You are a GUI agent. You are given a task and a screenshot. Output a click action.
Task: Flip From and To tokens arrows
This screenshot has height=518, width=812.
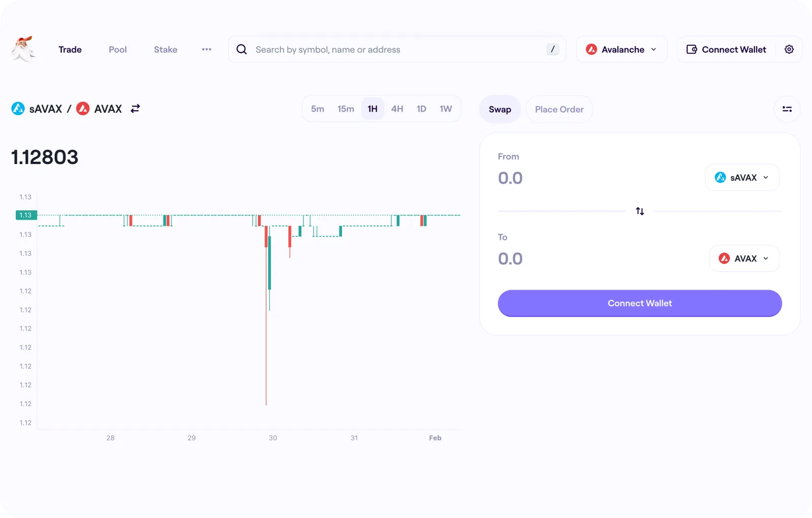pos(640,211)
